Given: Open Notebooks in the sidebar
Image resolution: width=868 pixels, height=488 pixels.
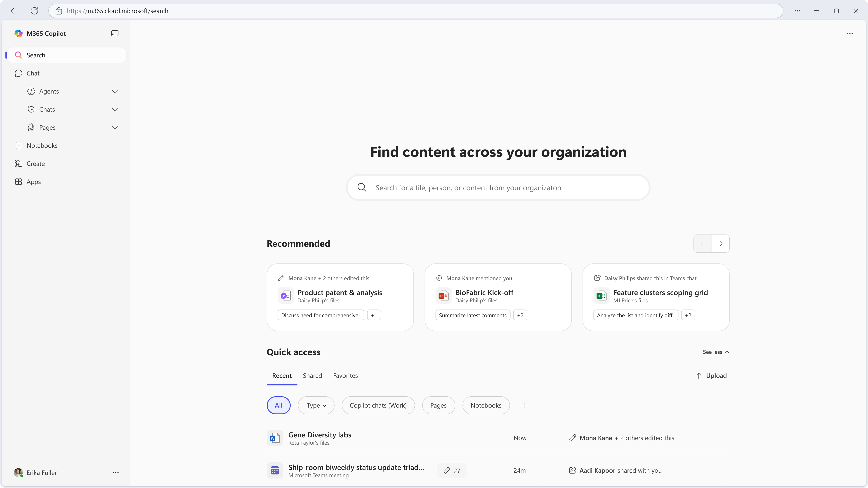Looking at the screenshot, I should tap(42, 145).
